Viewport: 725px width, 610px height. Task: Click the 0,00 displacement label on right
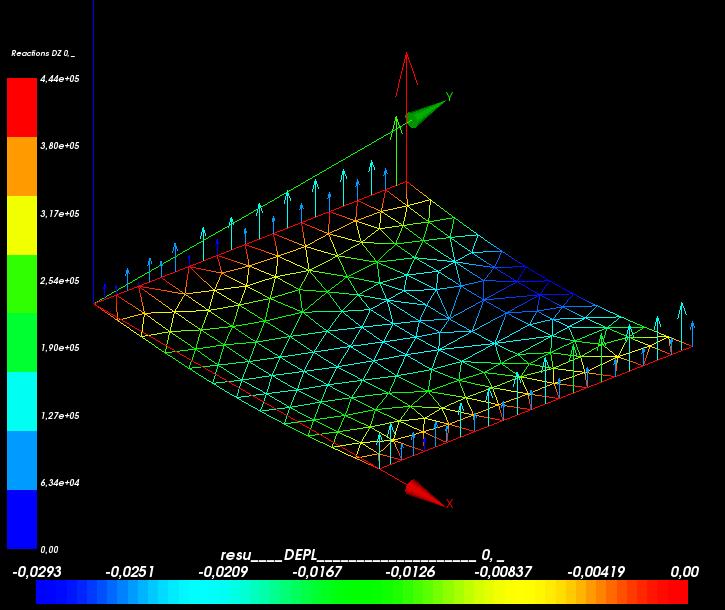684,572
